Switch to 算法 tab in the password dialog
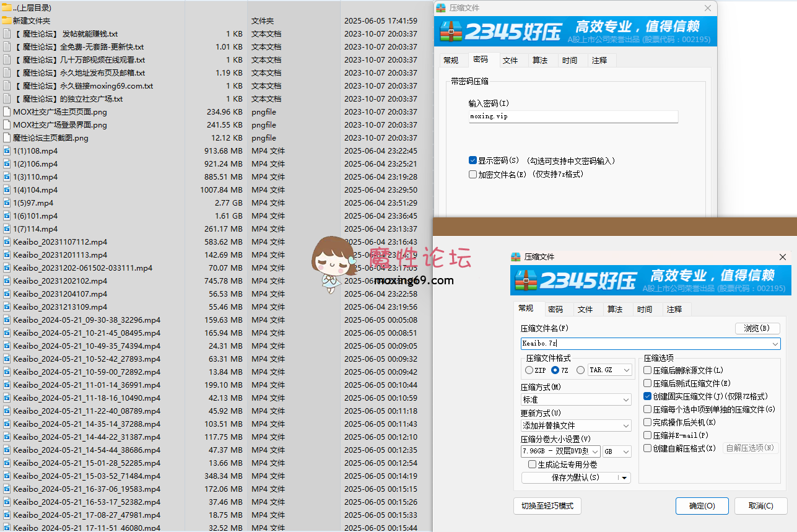 pos(540,60)
